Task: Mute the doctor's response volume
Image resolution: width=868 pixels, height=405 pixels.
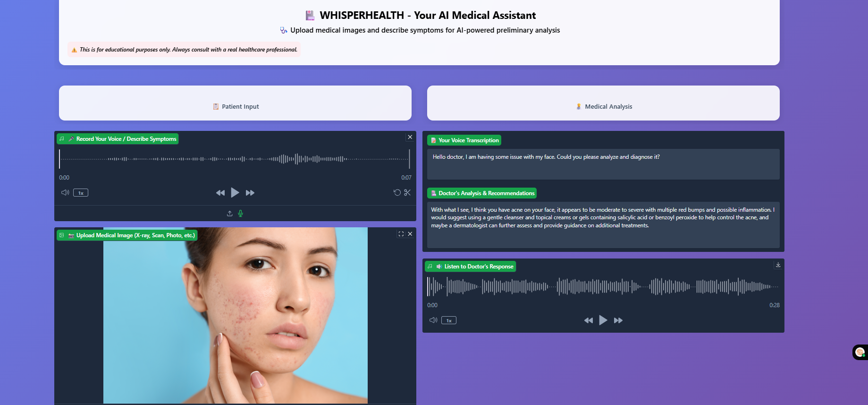Action: [x=433, y=320]
